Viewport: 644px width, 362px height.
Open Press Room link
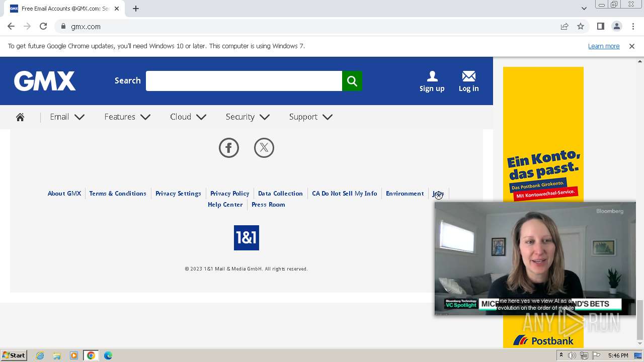pos(268,205)
